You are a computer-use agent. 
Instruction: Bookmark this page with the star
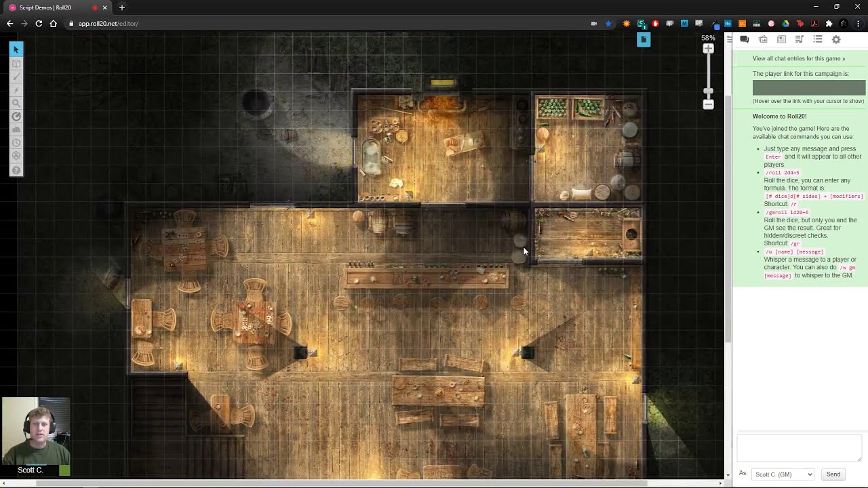(608, 24)
